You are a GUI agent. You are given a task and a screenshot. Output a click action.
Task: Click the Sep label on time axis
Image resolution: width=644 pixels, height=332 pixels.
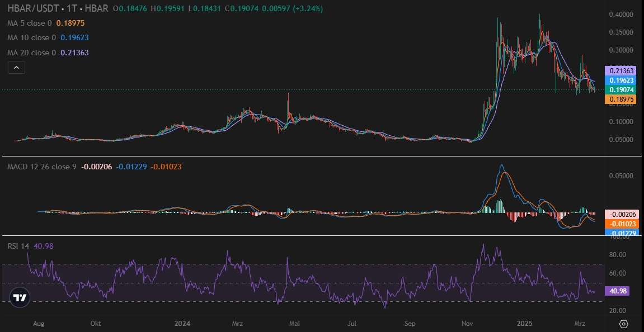(410, 324)
